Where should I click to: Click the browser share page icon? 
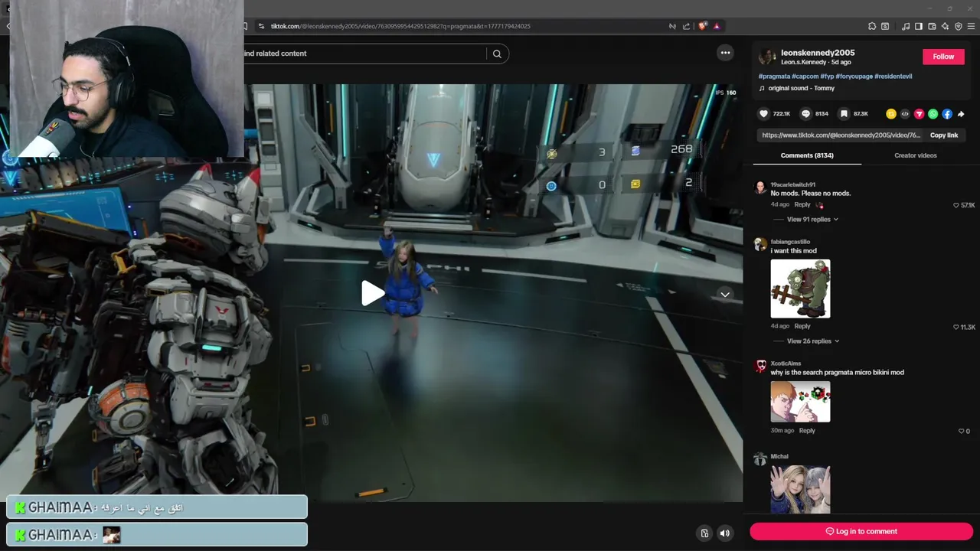tap(686, 26)
